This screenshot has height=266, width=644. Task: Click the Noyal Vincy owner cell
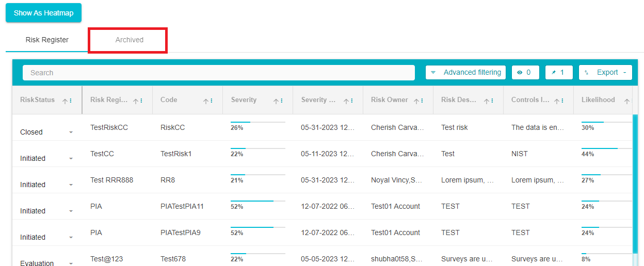coord(397,180)
